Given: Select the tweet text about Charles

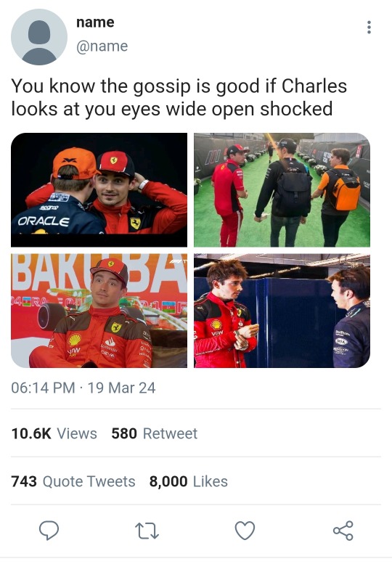Looking at the screenshot, I should pyautogui.click(x=179, y=97).
